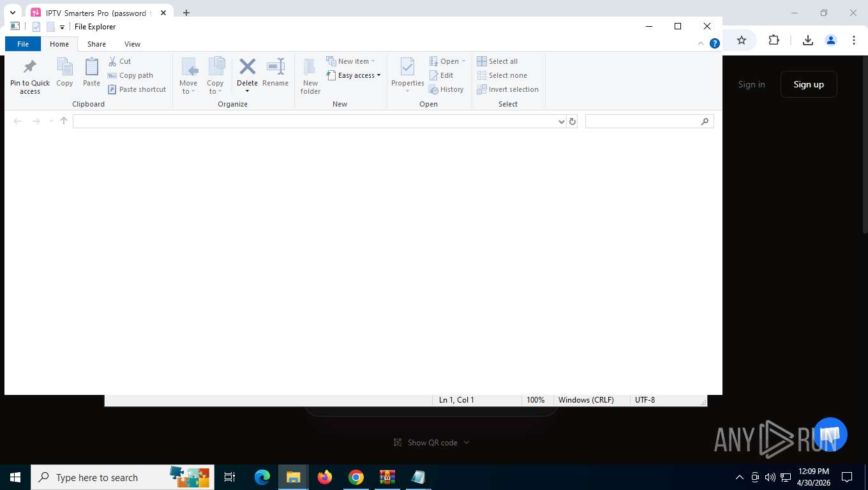The height and width of the screenshot is (490, 868).
Task: Switch to the Home tab
Action: (59, 44)
